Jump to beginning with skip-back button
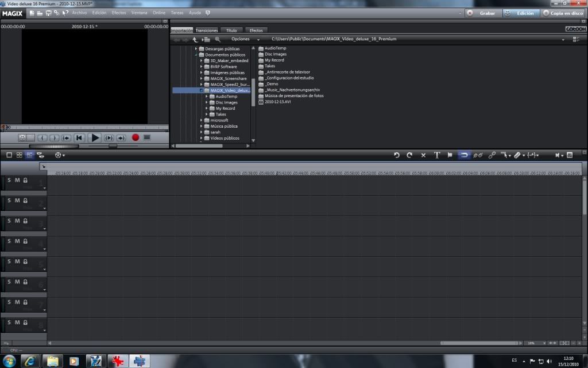 coord(79,138)
